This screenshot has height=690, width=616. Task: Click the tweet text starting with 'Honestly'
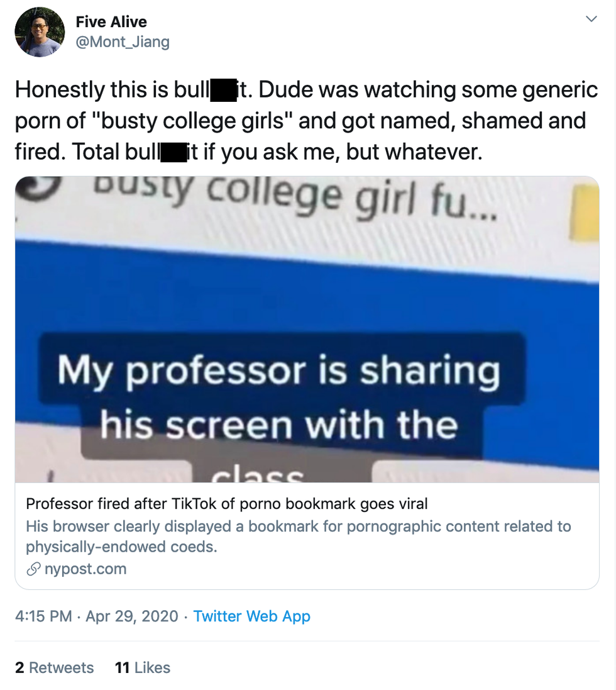(306, 120)
